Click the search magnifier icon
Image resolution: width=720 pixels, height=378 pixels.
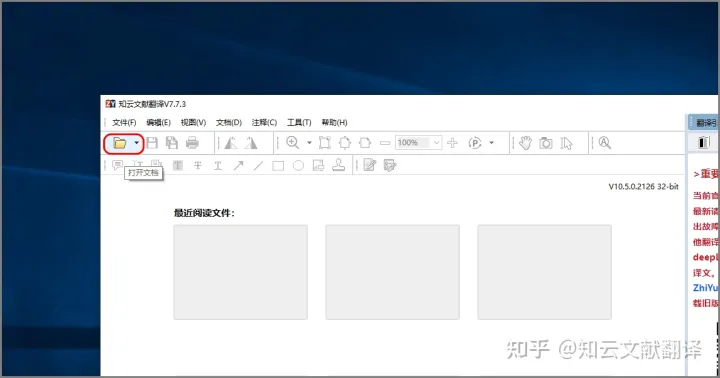click(605, 143)
